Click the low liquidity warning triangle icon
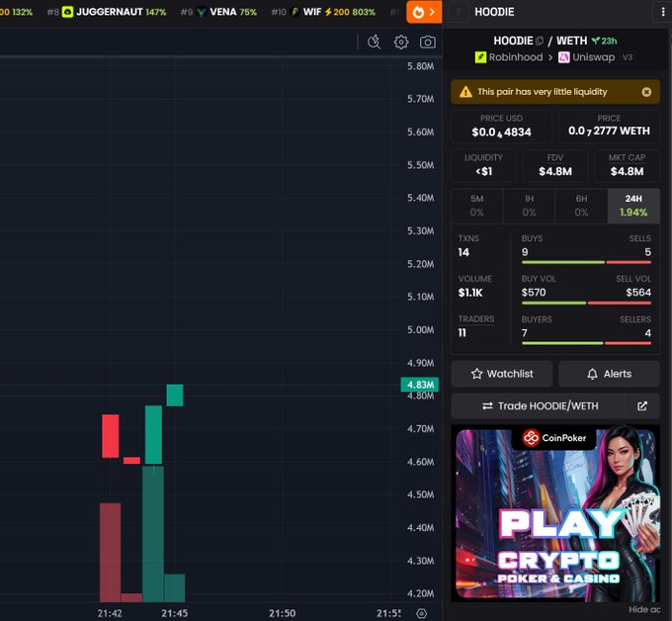The height and width of the screenshot is (621, 672). point(465,92)
